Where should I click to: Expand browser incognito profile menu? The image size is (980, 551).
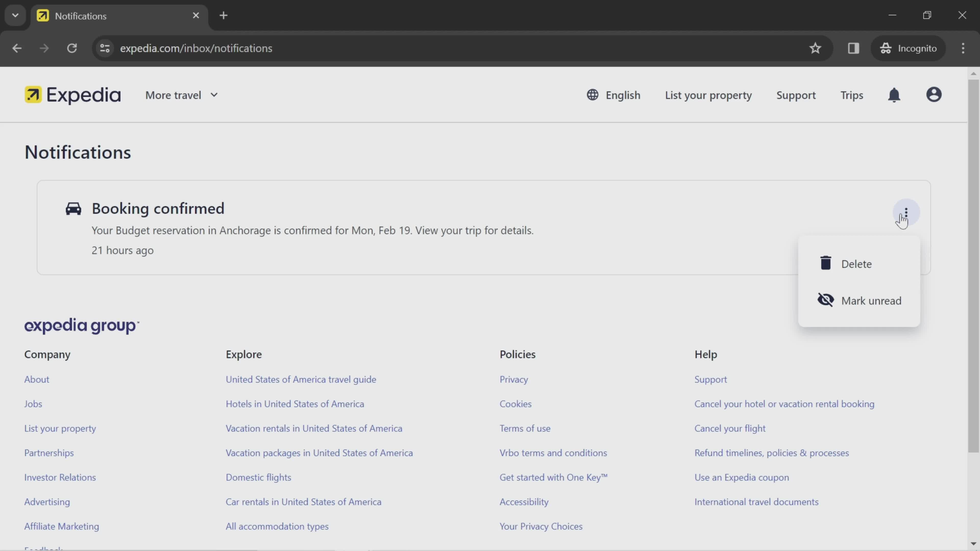point(911,48)
